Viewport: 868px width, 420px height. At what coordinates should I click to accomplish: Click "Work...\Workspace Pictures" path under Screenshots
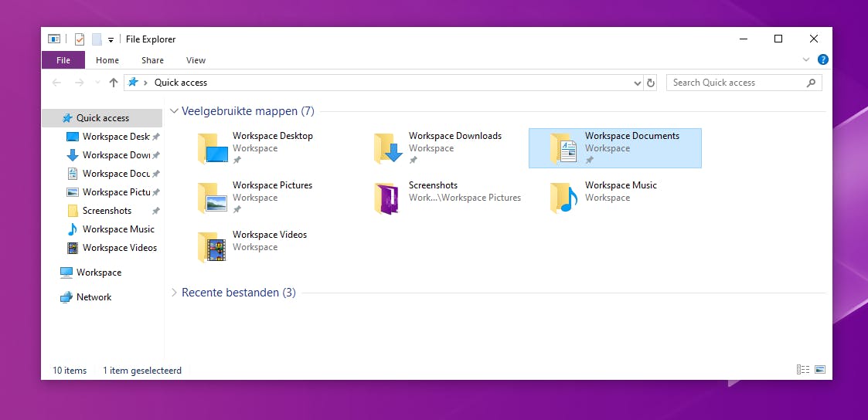(x=465, y=198)
